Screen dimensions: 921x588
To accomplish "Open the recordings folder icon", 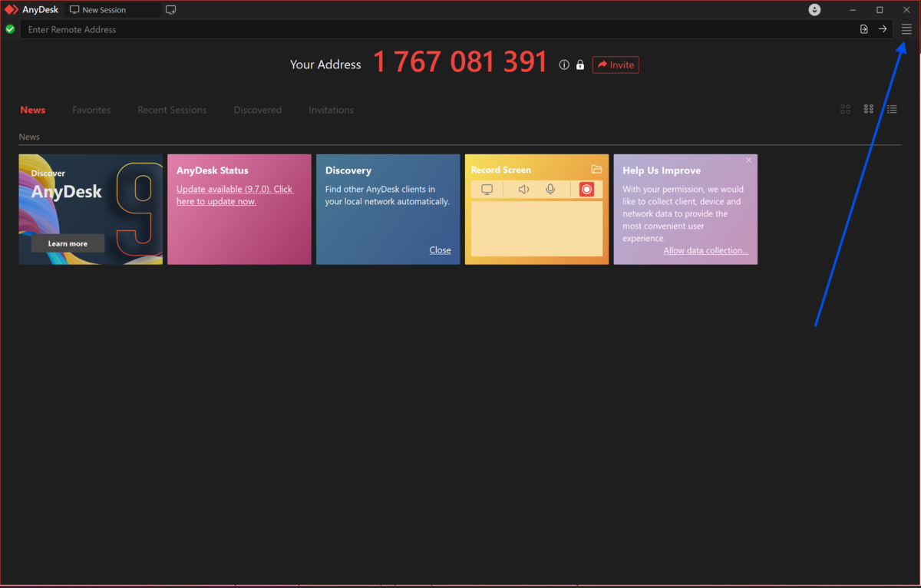I will click(596, 170).
